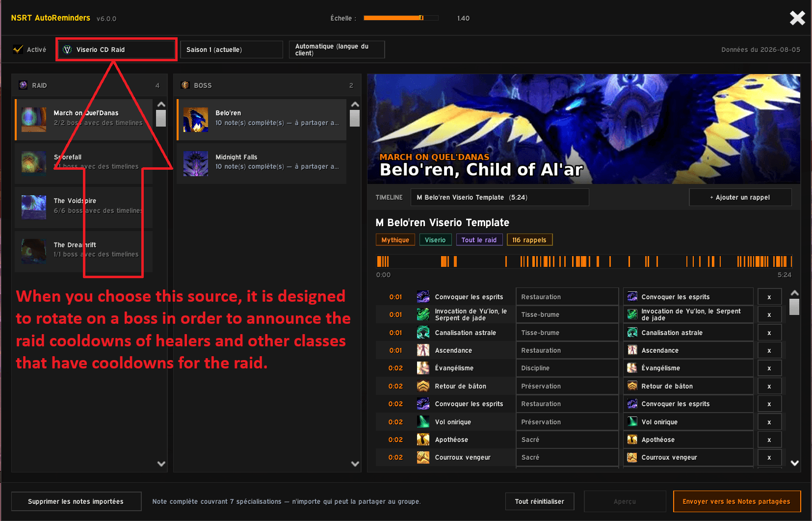Click the "Données du 2026-08-05" text
This screenshot has width=812, height=521.
(760, 50)
